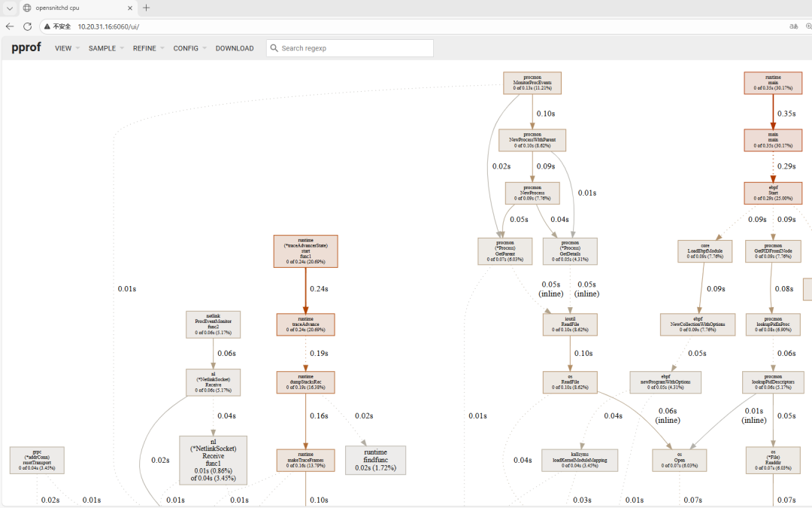Click the pprof logo link
The height and width of the screenshot is (508, 812).
[26, 47]
